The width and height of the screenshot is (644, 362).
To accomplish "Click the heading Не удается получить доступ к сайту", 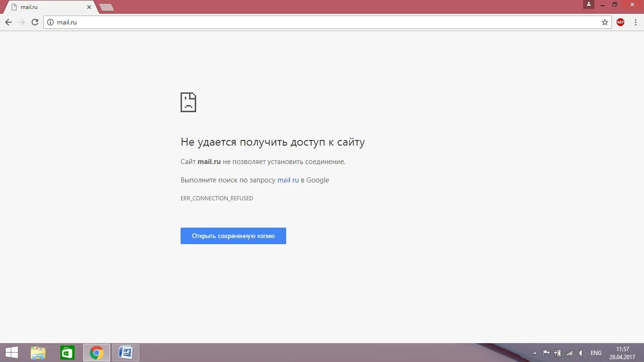I will coord(272,142).
